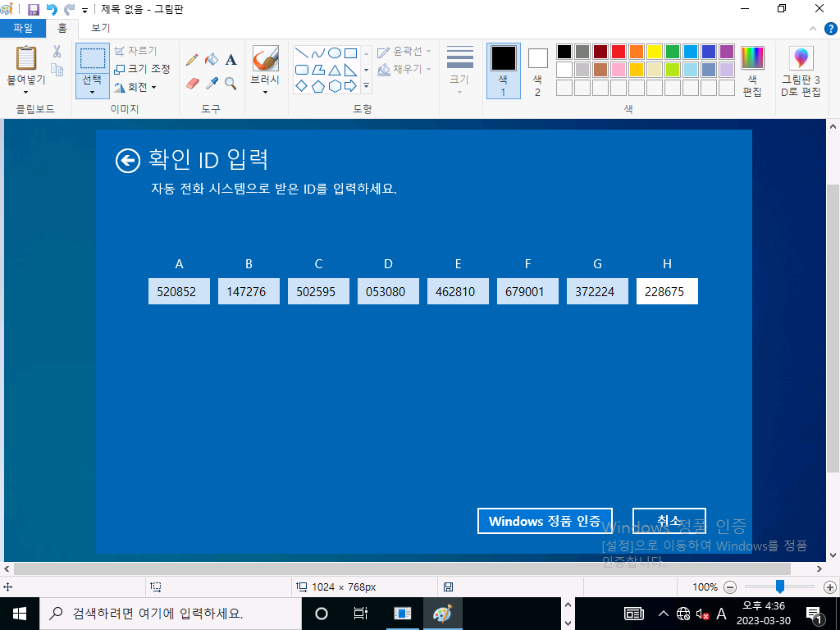This screenshot has width=840, height=630.
Task: Choose the Oval shape
Action: click(x=335, y=53)
